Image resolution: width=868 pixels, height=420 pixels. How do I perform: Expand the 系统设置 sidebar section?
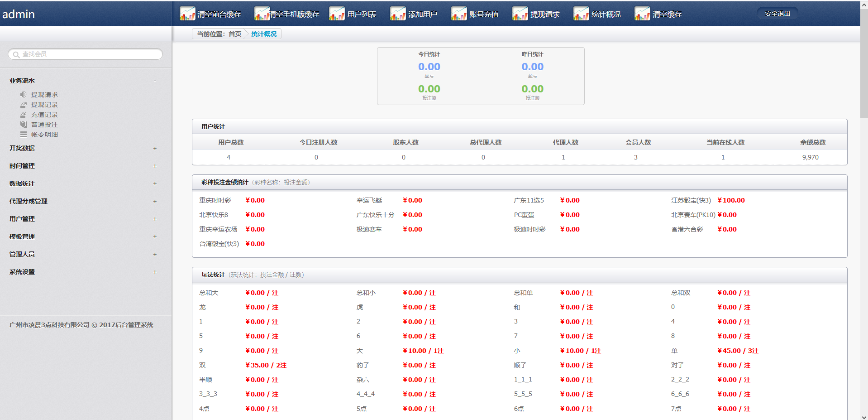pos(155,272)
